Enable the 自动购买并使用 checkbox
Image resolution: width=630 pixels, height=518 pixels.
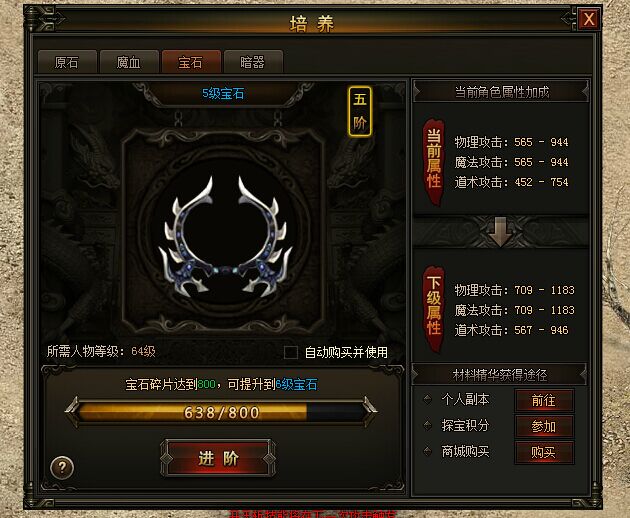(x=291, y=352)
